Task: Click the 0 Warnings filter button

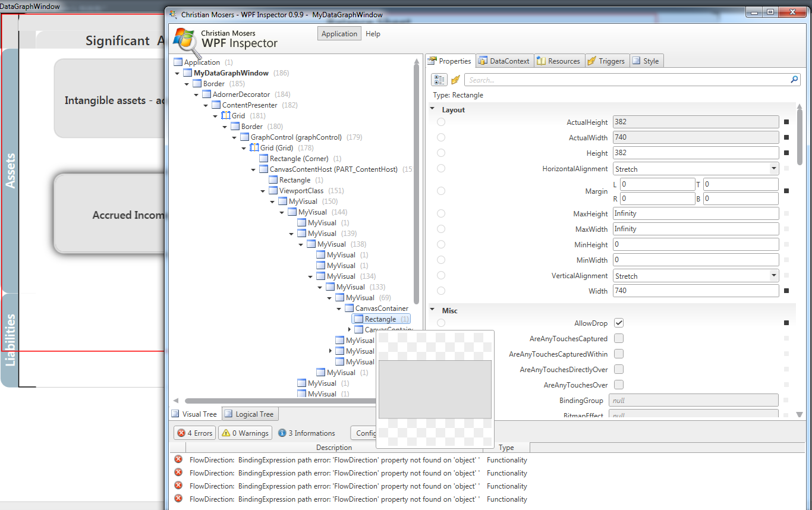Action: pyautogui.click(x=245, y=433)
